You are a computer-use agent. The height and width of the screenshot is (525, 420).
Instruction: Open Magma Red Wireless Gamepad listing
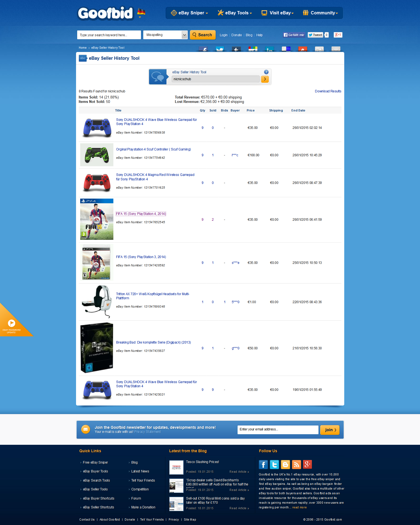click(x=155, y=177)
